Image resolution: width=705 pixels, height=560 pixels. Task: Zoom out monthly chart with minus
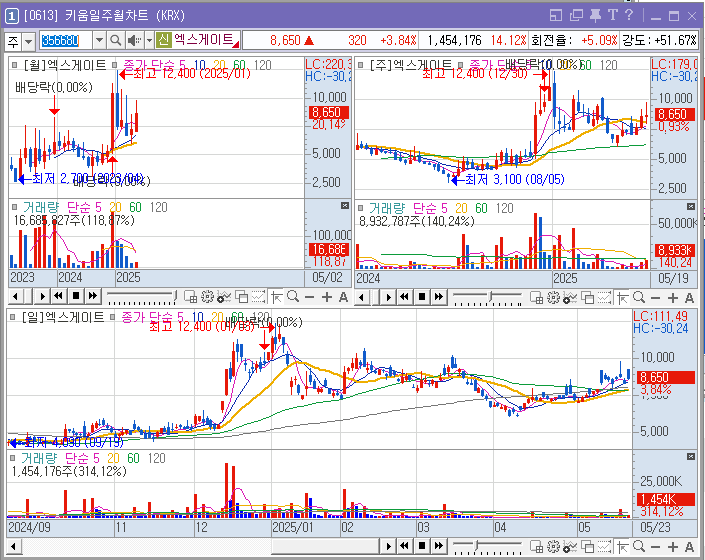pyautogui.click(x=309, y=297)
